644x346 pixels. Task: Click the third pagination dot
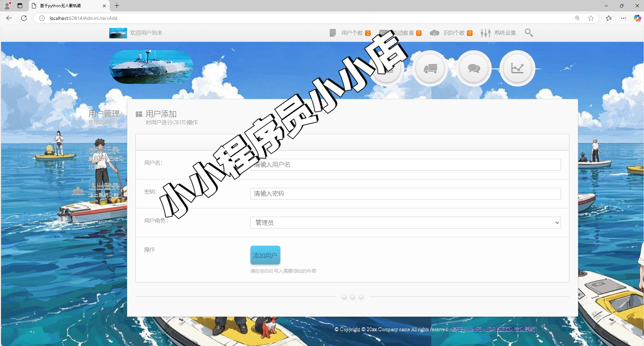(x=361, y=297)
